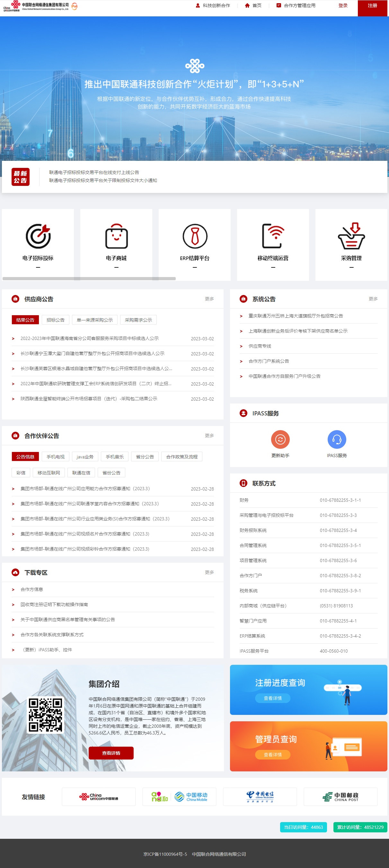Viewport: 389px width, 868px height.
Task: Click the 首页 home icon
Action: pos(247,5)
